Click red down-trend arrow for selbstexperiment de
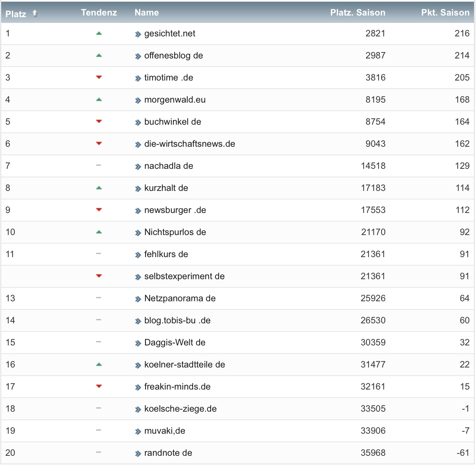The image size is (476, 466). pyautogui.click(x=99, y=276)
